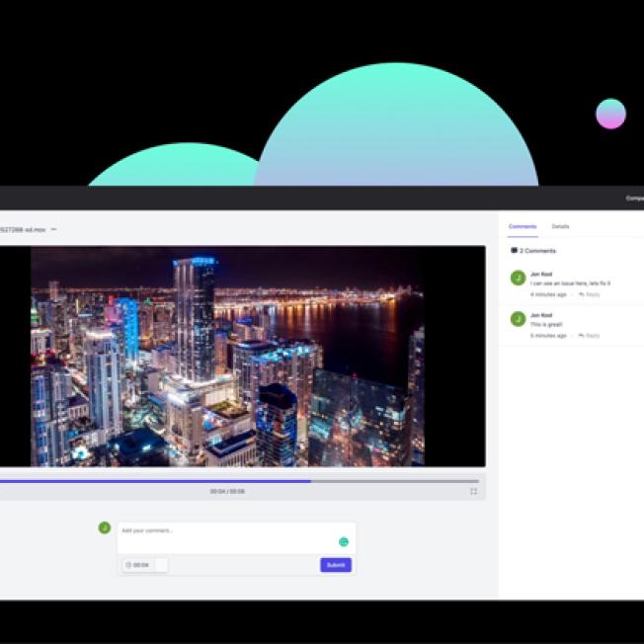Click Reply on the '4 minutes ago' comment
Viewport: 644px width, 644px height.
(x=590, y=294)
